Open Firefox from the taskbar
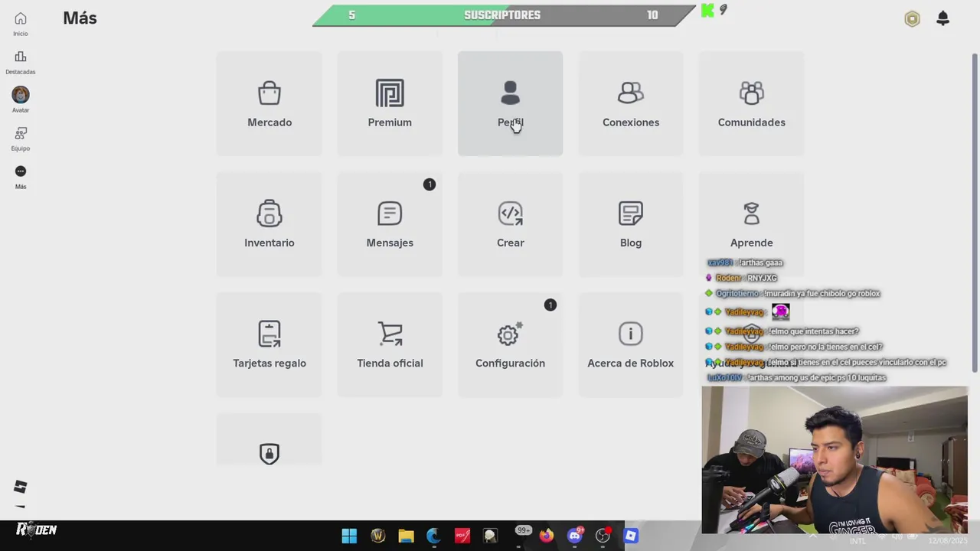 click(x=546, y=536)
